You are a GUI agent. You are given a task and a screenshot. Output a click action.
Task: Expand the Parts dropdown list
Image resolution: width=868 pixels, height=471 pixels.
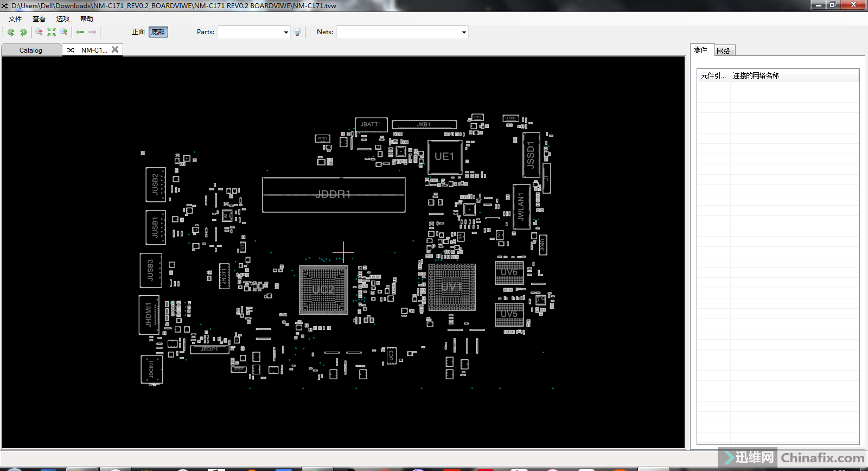click(x=286, y=33)
